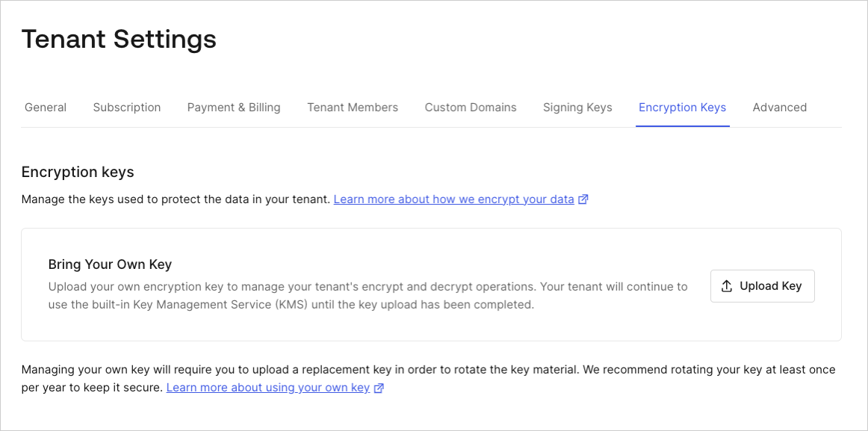Select the Encryption Keys tab

click(682, 107)
